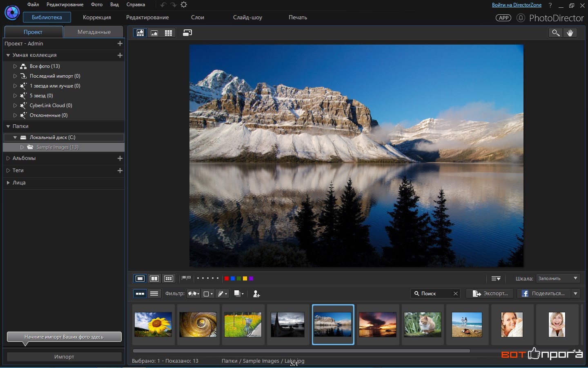Switch to the Проект tab
The height and width of the screenshot is (368, 588).
point(33,32)
